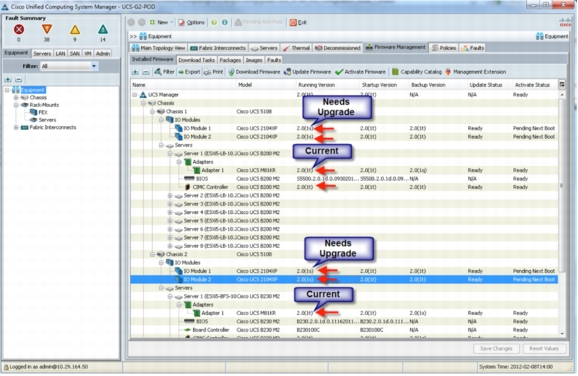Select FEX in the navigation tree

39,112
